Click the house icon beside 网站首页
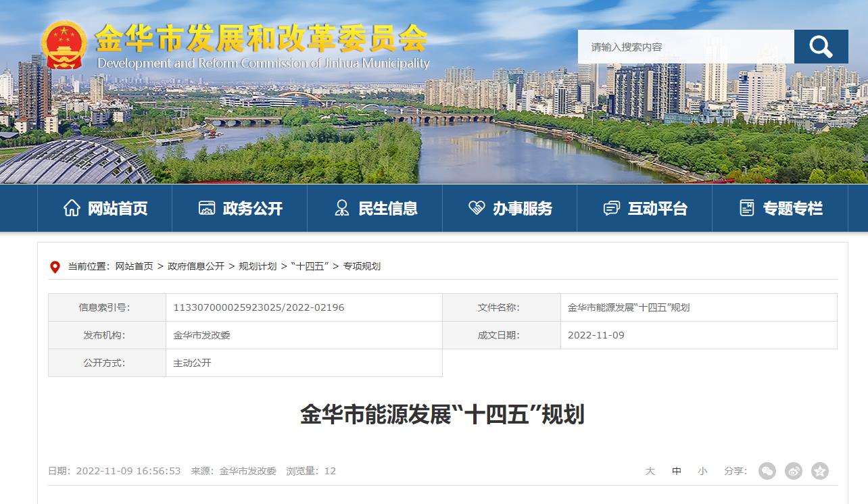Screen dimensions: 868x504 [x=72, y=208]
